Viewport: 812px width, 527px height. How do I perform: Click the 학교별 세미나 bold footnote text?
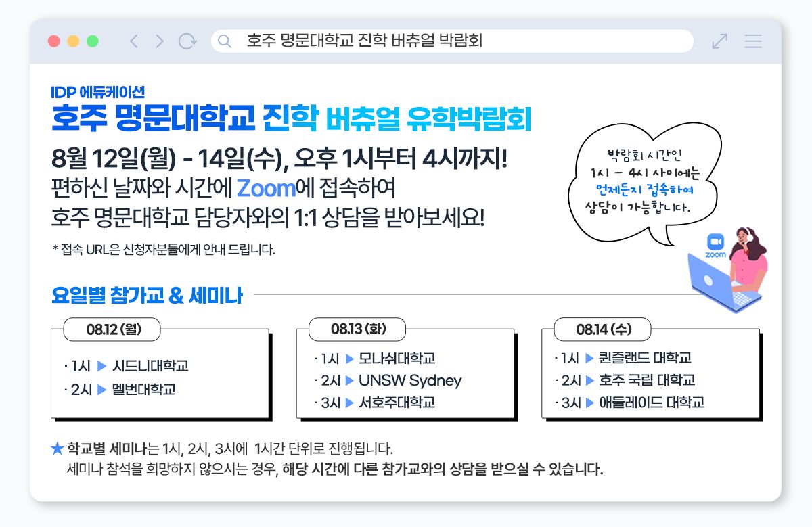[108, 449]
